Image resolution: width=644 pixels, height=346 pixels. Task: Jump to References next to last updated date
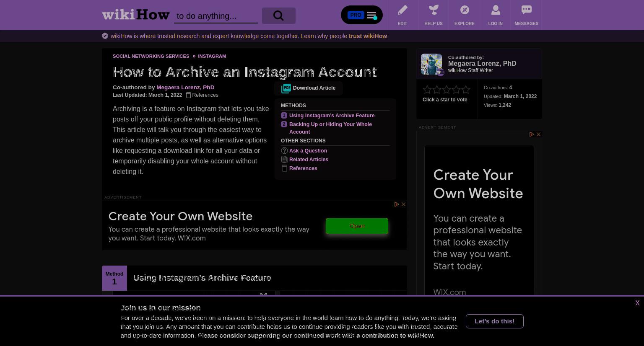202,95
